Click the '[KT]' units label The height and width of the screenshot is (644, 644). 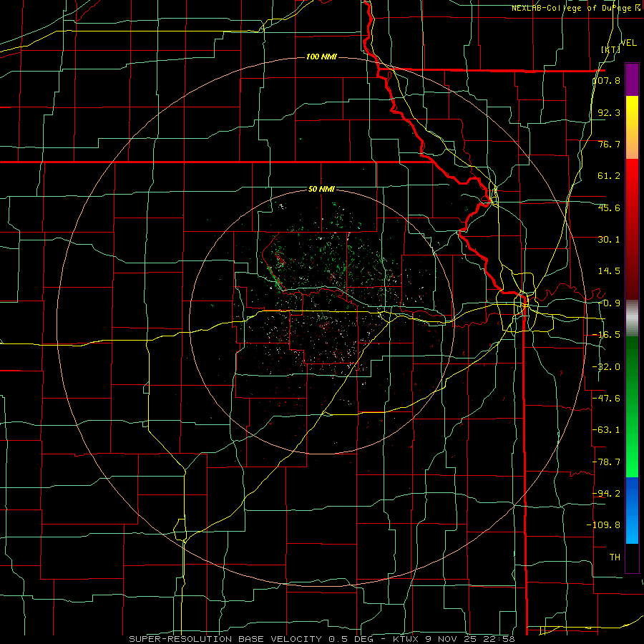coord(610,49)
